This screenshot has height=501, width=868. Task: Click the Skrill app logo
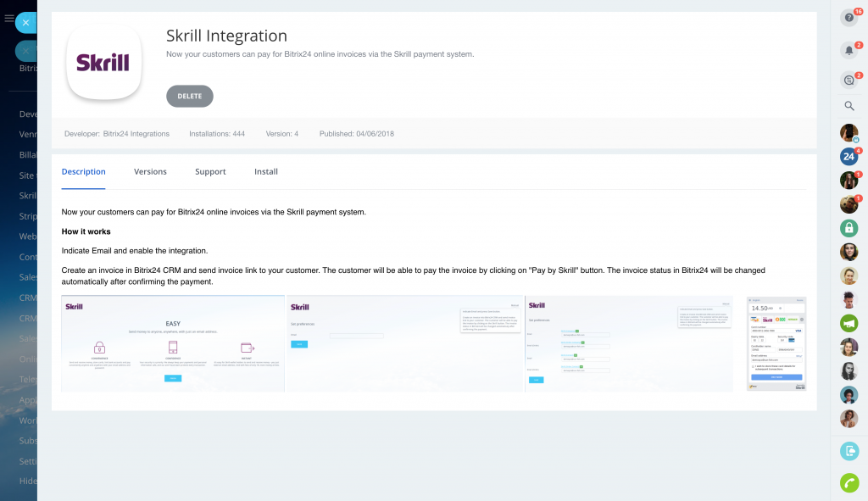point(103,62)
